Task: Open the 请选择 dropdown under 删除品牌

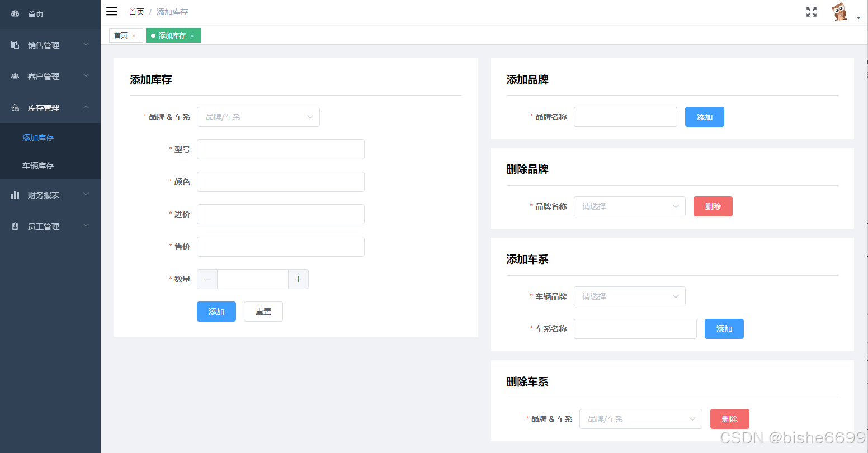Action: [629, 206]
